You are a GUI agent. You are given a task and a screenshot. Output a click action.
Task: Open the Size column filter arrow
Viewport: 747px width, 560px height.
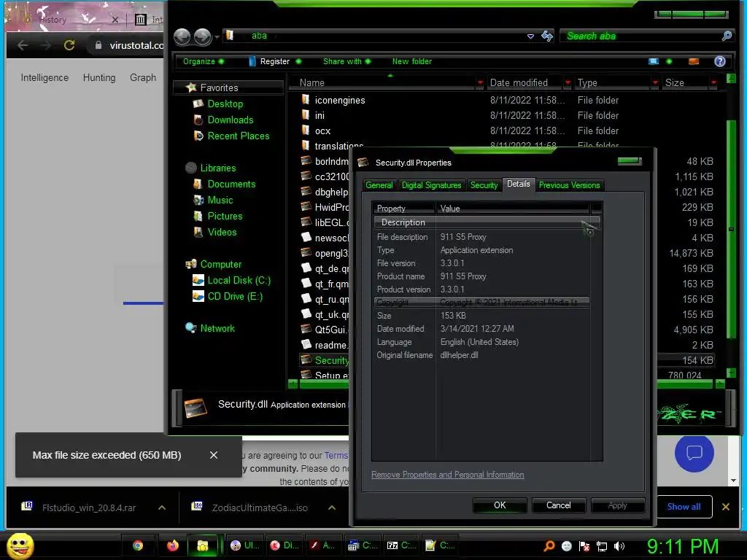[713, 83]
